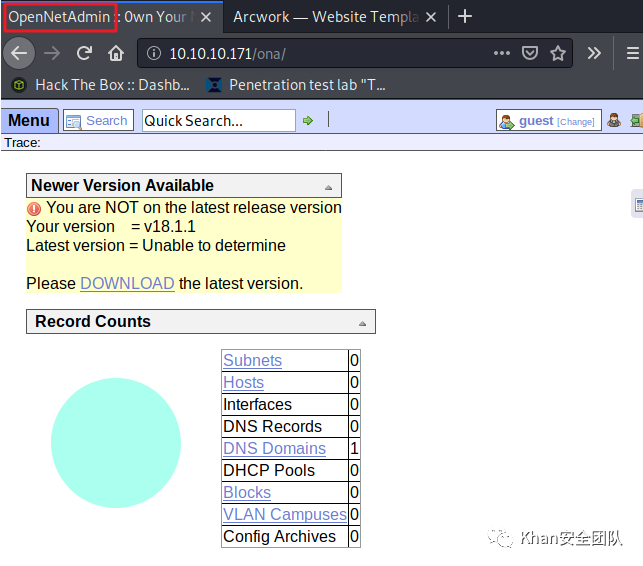
Task: Click the red warning icon in version notice
Action: pyautogui.click(x=34, y=208)
